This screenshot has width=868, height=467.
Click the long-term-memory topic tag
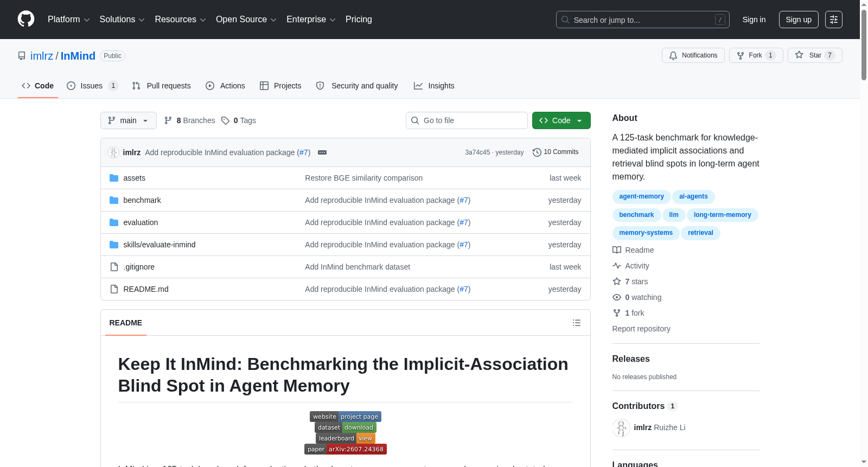tap(722, 215)
